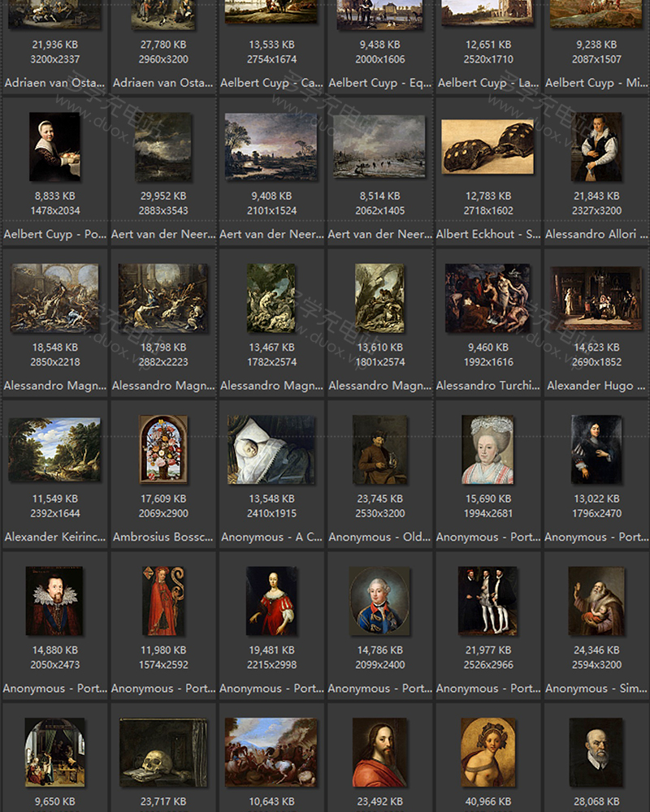
Task: Select the Alexander Keirincx forest landscape thumbnail
Action: coord(54,449)
